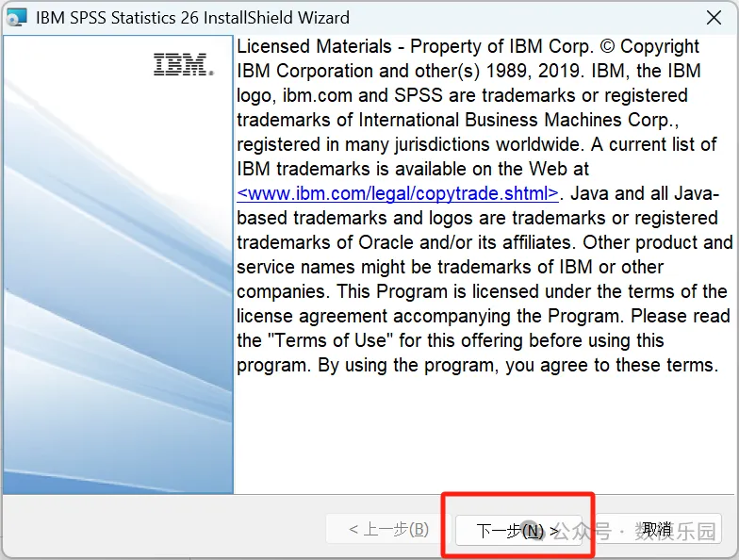Click the IBM logo in left banner
Viewport: 739px width, 560px height.
coord(183,64)
